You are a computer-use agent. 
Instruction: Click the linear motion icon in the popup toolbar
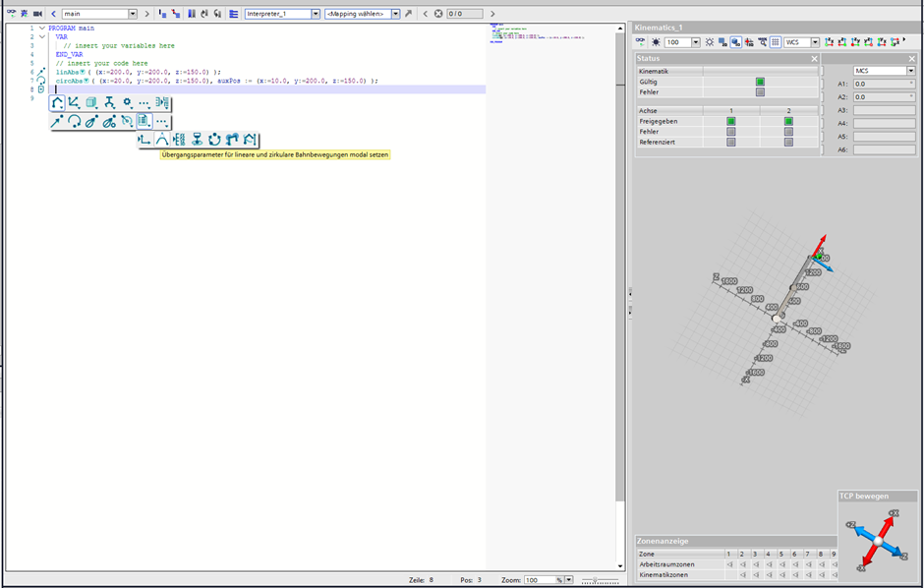[x=57, y=122]
